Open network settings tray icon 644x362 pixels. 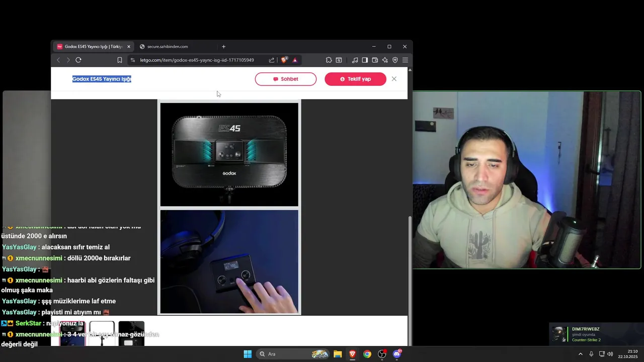pos(602,354)
